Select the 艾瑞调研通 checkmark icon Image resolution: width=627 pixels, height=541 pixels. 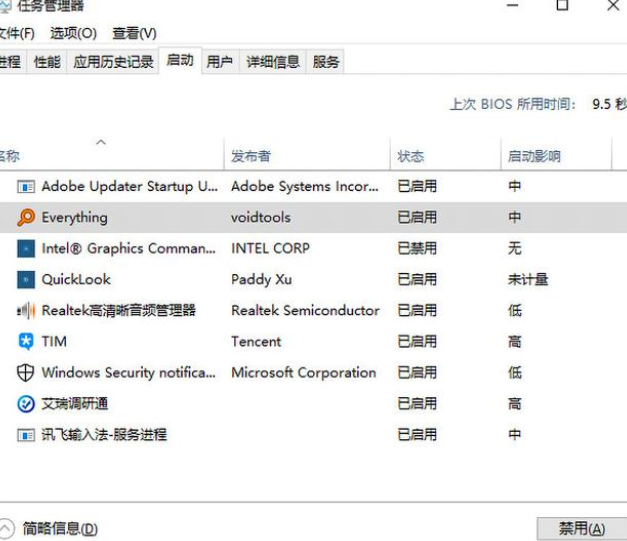[x=26, y=404]
